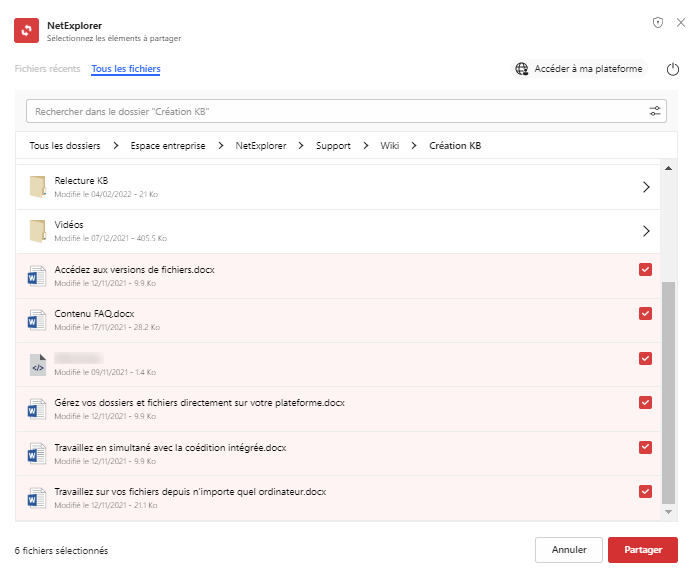Select the Tous les fichiers tab
This screenshot has height=572, width=697.
(126, 69)
